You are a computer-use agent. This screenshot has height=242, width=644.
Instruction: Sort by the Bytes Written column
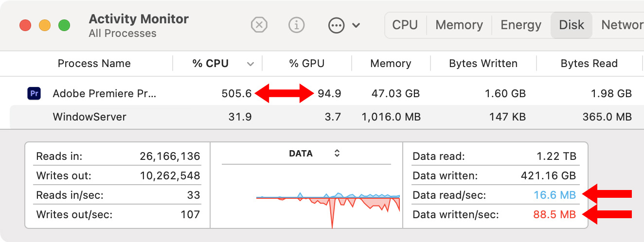click(x=483, y=64)
